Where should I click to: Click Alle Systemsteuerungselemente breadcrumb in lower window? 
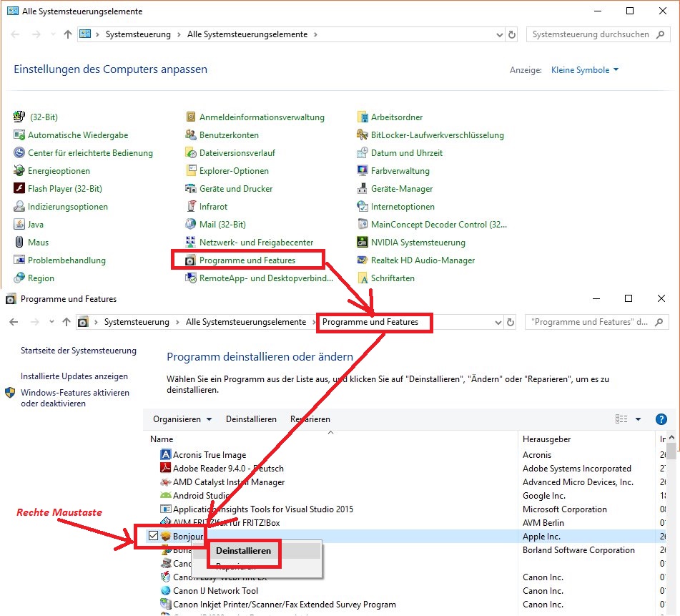coord(246,322)
